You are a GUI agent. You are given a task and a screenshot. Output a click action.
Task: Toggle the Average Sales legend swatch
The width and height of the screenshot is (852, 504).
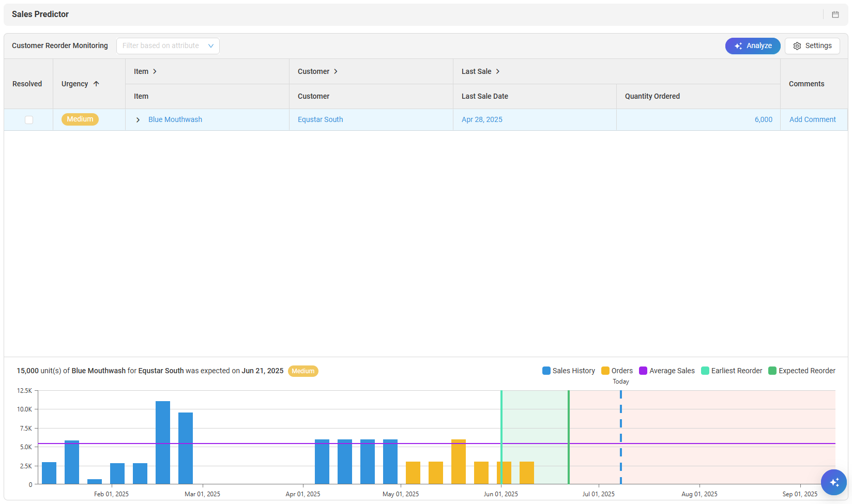[643, 371]
